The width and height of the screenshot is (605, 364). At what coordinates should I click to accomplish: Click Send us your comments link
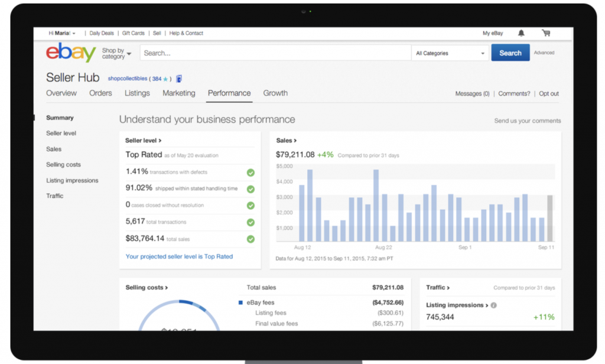point(528,121)
